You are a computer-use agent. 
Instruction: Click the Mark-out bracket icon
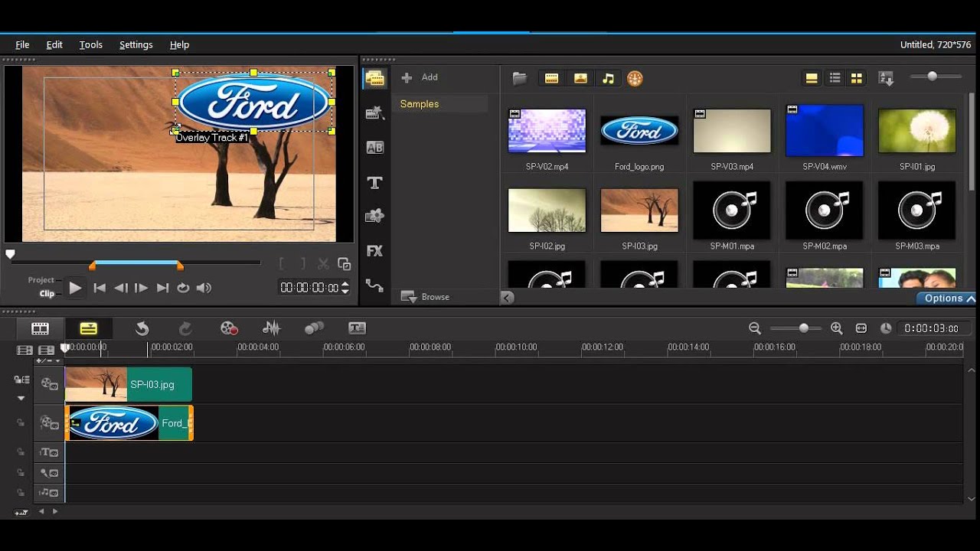coord(303,264)
